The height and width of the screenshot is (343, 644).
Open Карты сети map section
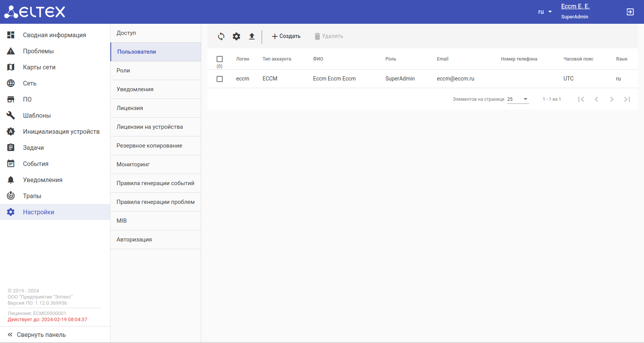39,67
